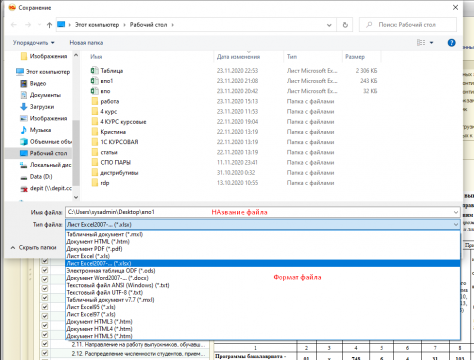Open depit network drive in the sidebar

point(46,188)
